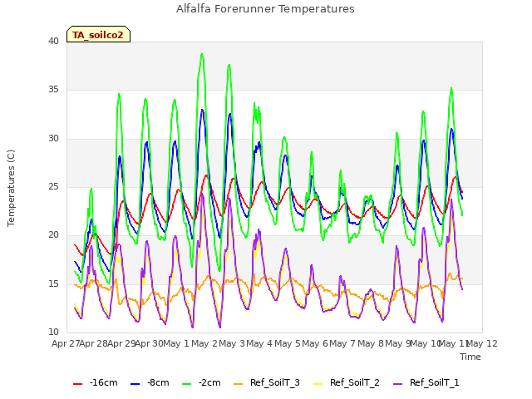This screenshot has height=399, width=532.
Task: Toggle the -16cm legend entry
Action: (96, 383)
